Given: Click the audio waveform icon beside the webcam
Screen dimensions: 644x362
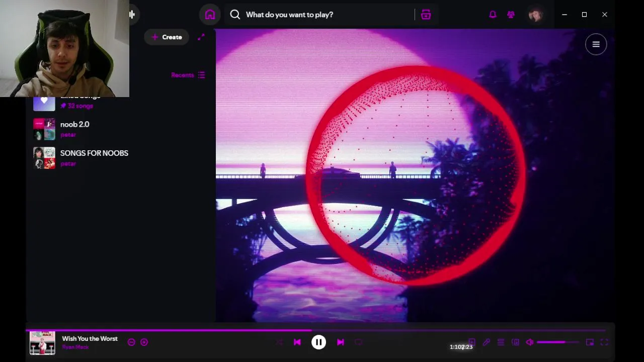Looking at the screenshot, I should click(x=132, y=15).
